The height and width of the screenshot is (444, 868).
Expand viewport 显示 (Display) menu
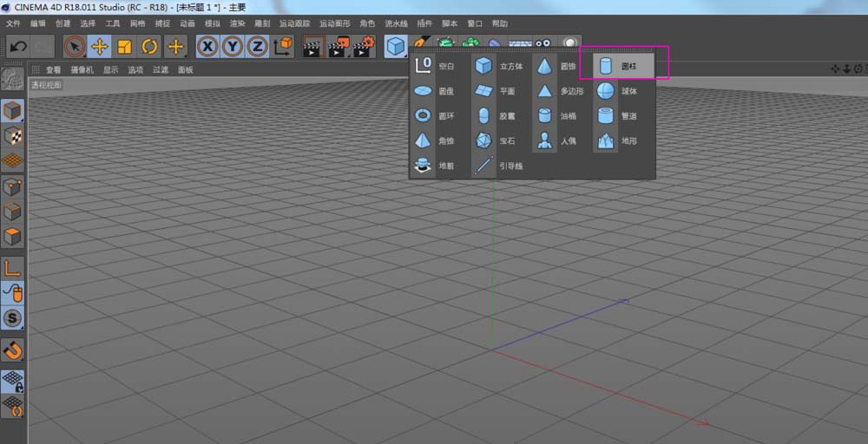(110, 69)
